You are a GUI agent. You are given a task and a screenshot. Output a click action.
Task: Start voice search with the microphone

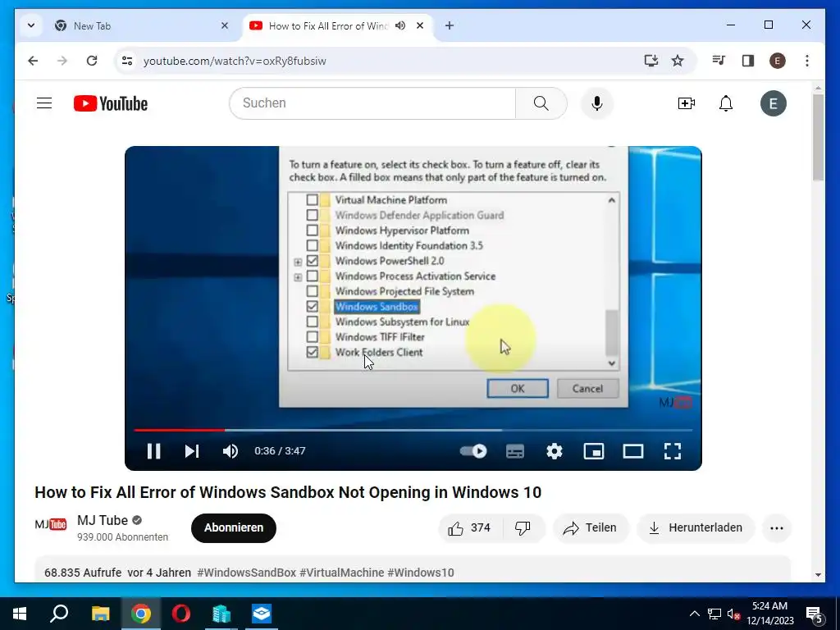pyautogui.click(x=597, y=103)
